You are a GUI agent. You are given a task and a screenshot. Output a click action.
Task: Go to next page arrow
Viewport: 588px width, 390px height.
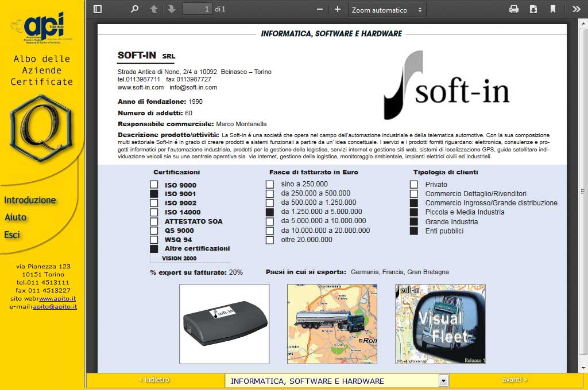[x=171, y=9]
